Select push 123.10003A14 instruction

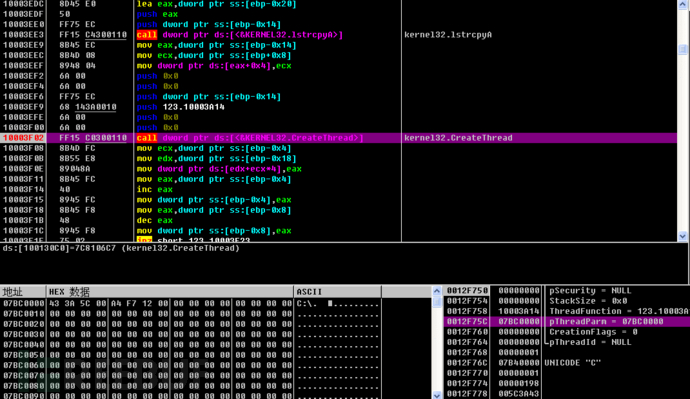[x=180, y=107]
